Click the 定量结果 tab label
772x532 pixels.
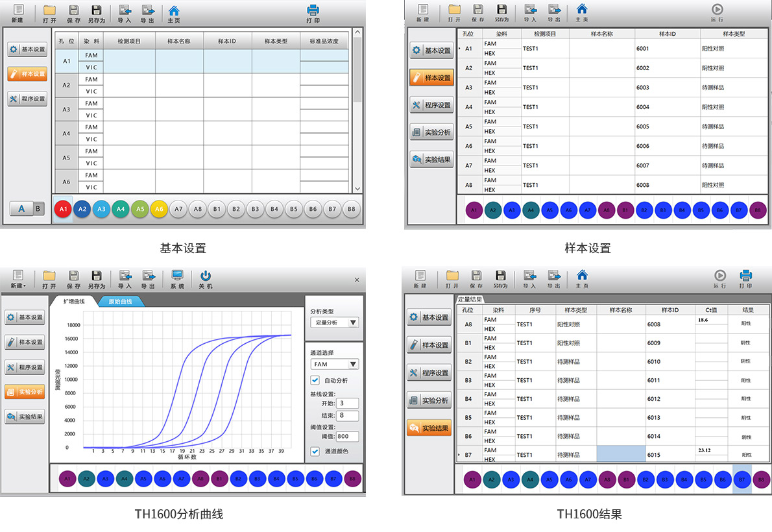pos(470,299)
